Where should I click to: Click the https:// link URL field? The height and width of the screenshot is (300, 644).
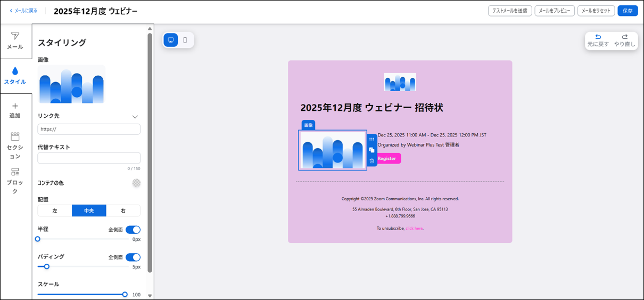pyautogui.click(x=89, y=129)
